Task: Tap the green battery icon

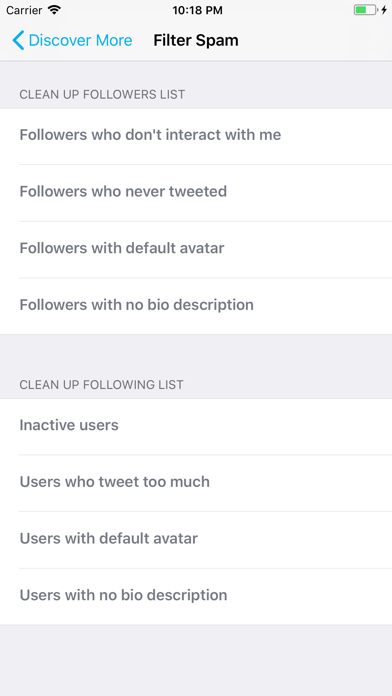Action: point(365,10)
